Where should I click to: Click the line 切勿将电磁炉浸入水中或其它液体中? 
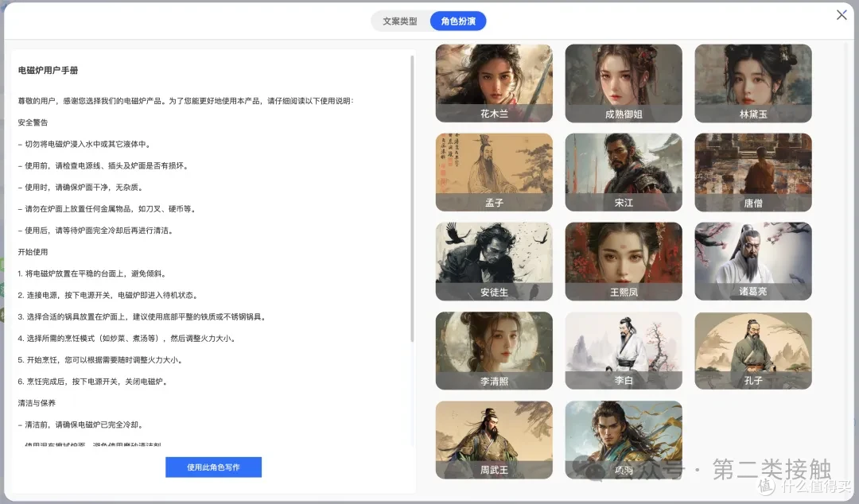click(84, 144)
